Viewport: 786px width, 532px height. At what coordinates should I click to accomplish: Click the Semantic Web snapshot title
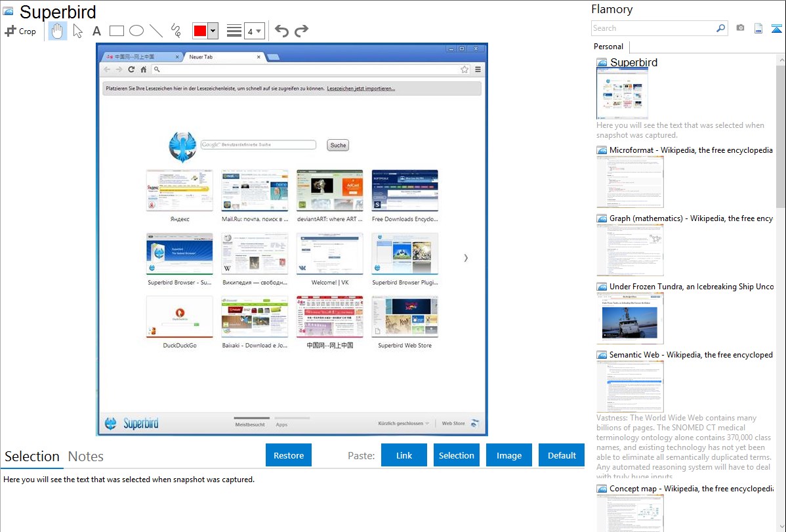pyautogui.click(x=691, y=354)
